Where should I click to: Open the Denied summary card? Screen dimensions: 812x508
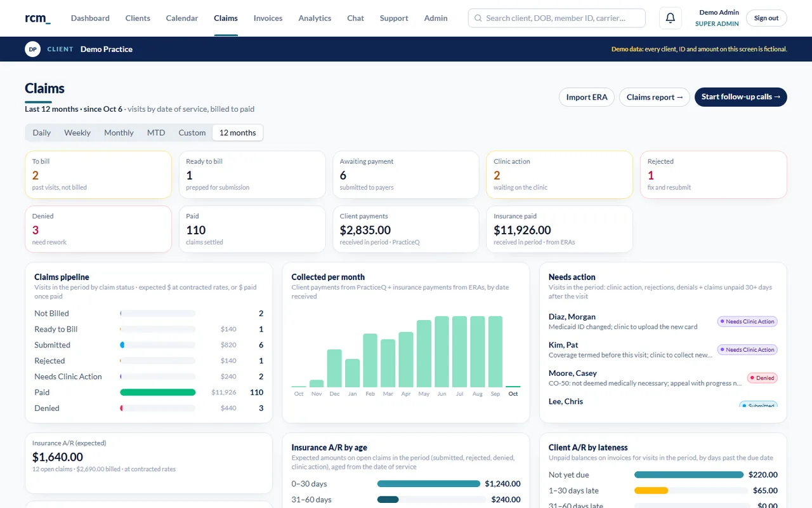click(98, 229)
